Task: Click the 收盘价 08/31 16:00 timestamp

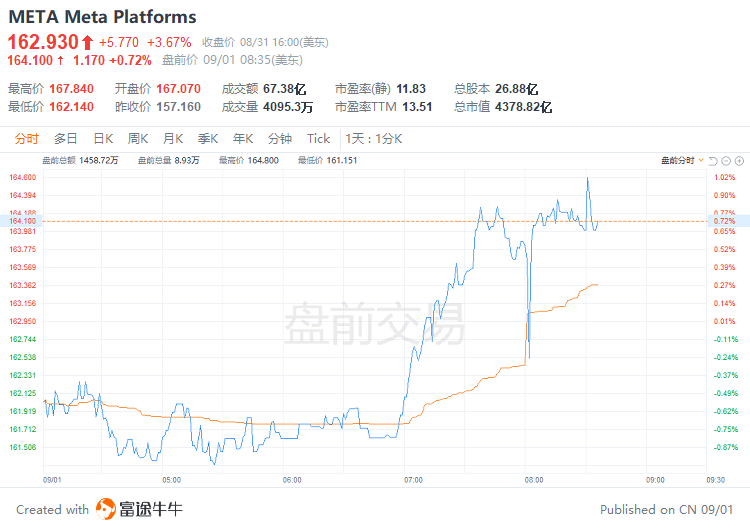Action: [265, 43]
